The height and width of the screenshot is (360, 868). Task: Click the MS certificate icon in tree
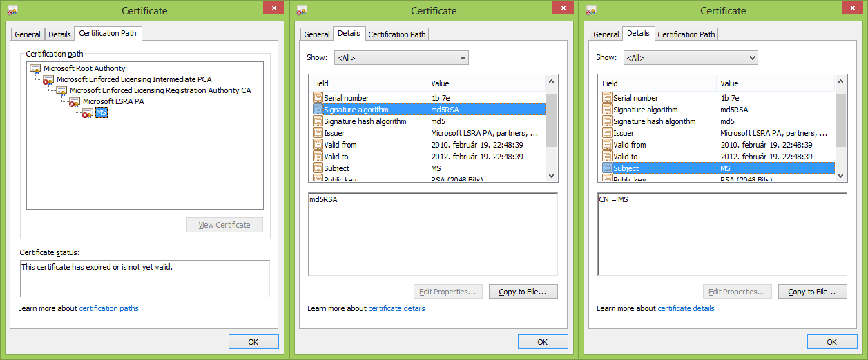click(88, 113)
